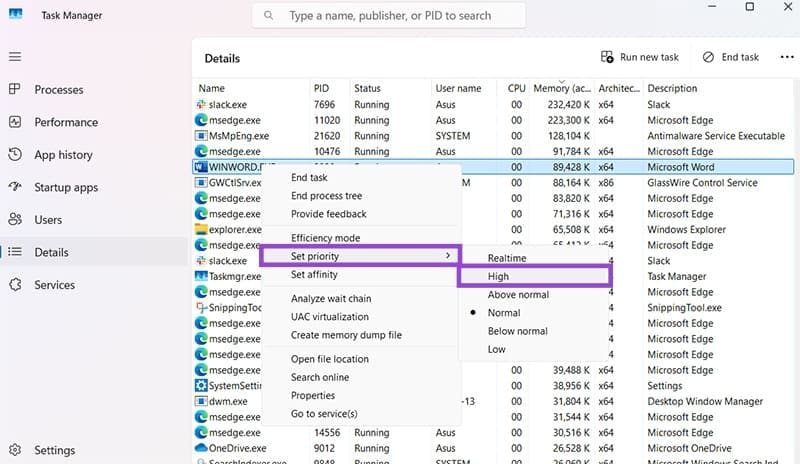Viewport: 800px width, 464px height.
Task: Sort by the Memory column header arrow
Action: 562,82
